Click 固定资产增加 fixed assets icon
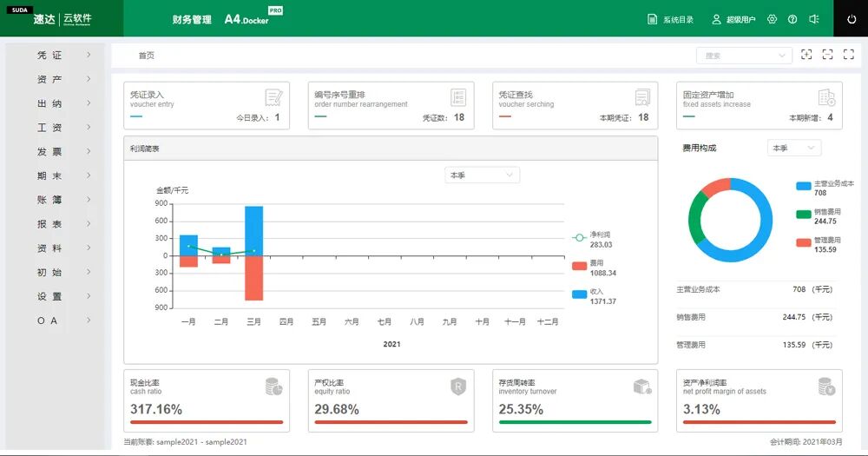Viewport: 868px width, 456px height. click(826, 97)
